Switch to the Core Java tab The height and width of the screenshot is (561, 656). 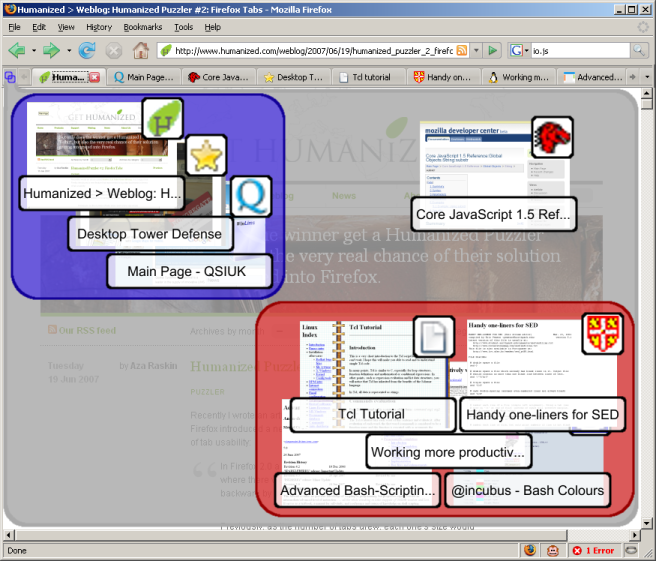tap(217, 76)
